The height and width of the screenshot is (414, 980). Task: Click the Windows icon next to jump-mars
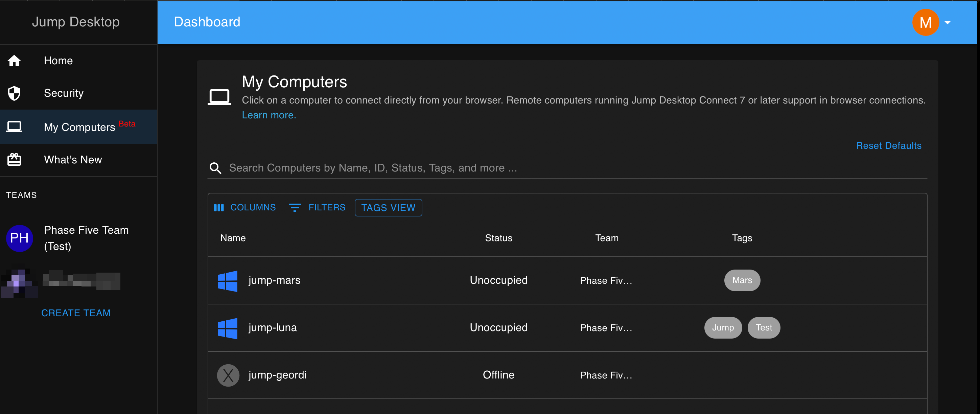coord(228,280)
